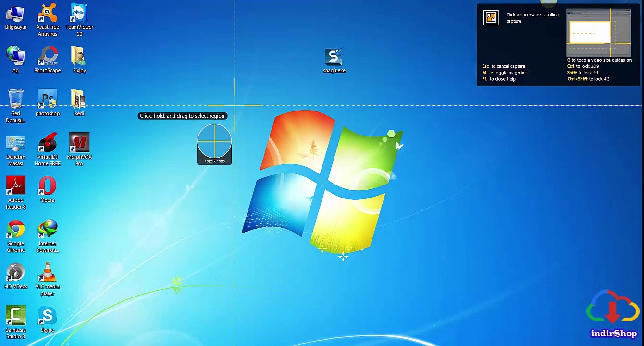Click the 1920 x 1080 crosshair magnifier
This screenshot has height=346, width=644.
(x=214, y=144)
